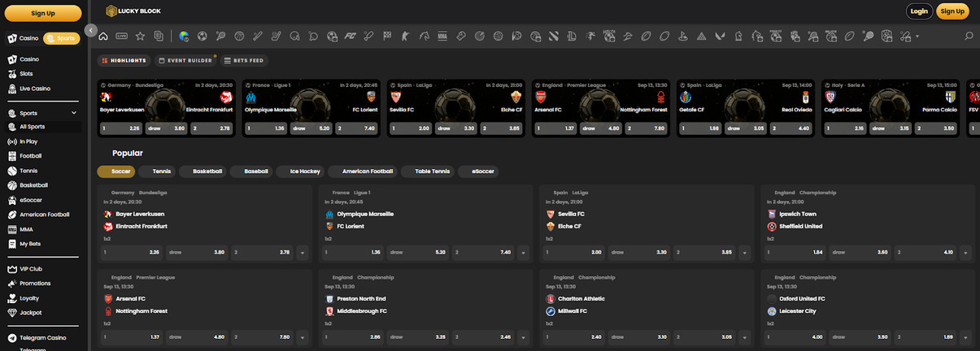
Task: Expand markets for Oxford United FC card
Action: [967, 337]
